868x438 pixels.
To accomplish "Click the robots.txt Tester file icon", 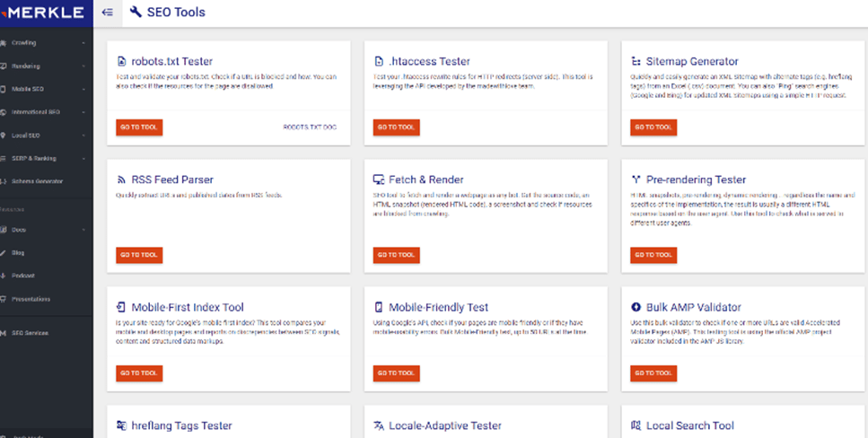I will [121, 62].
